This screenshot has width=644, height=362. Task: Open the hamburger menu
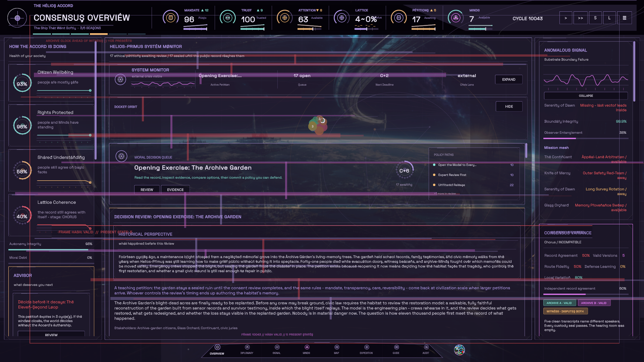pyautogui.click(x=624, y=18)
